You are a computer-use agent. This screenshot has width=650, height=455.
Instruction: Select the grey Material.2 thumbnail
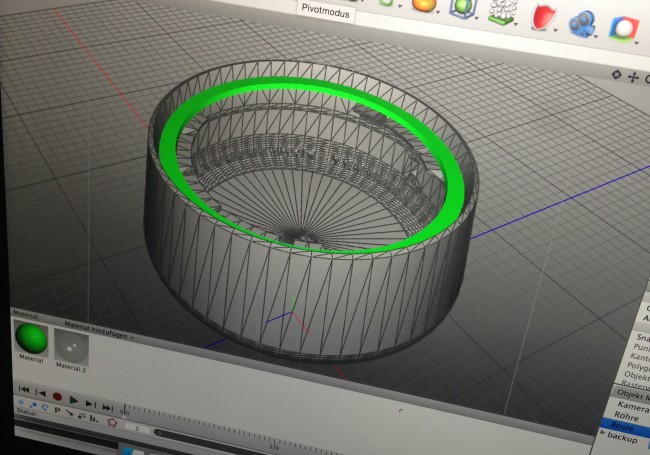[x=71, y=346]
